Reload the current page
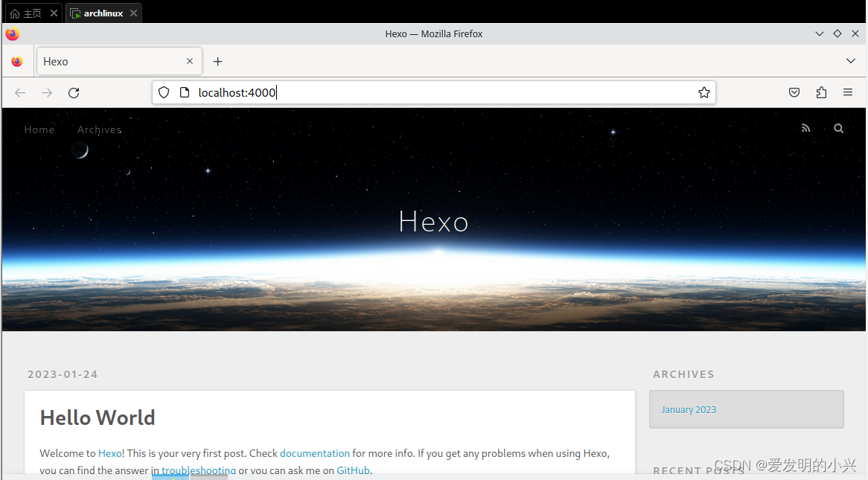The image size is (868, 480). tap(74, 92)
